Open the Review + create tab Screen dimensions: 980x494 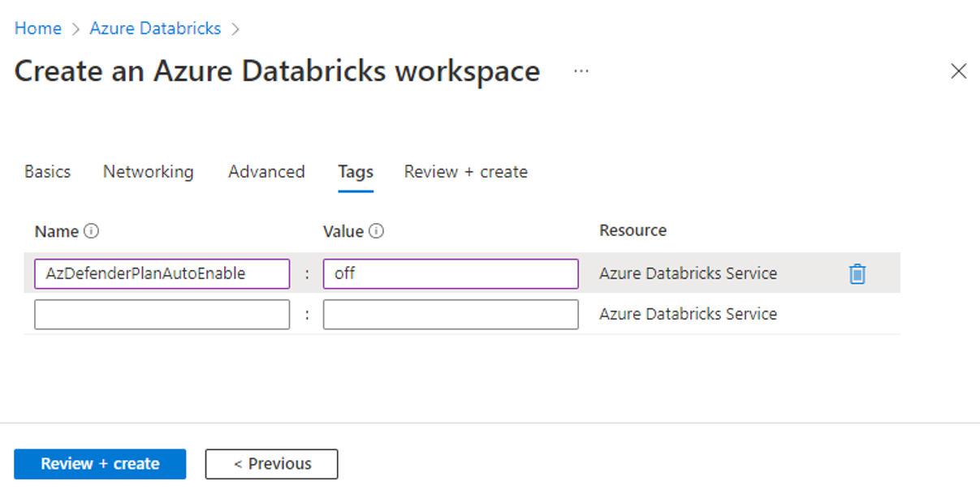coord(466,172)
